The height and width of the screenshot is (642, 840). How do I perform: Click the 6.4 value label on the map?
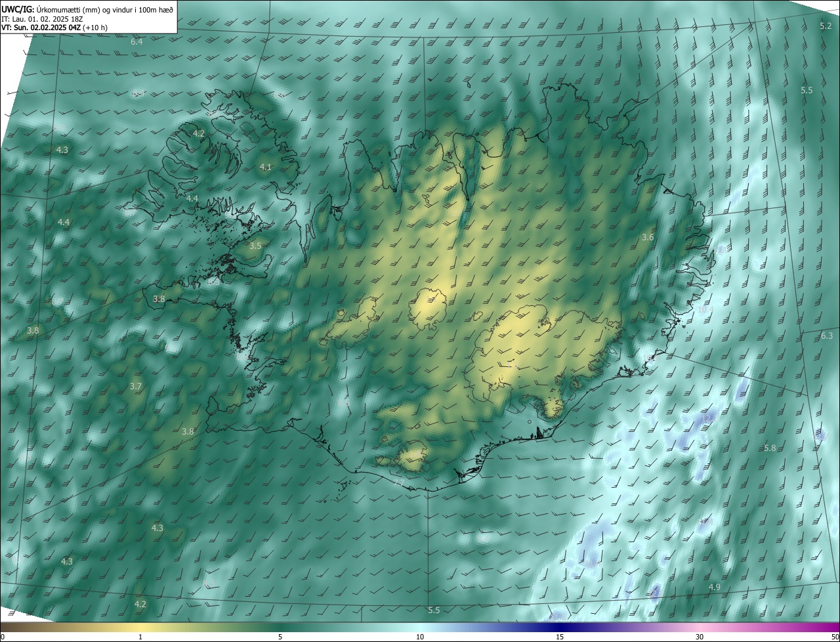coord(136,42)
